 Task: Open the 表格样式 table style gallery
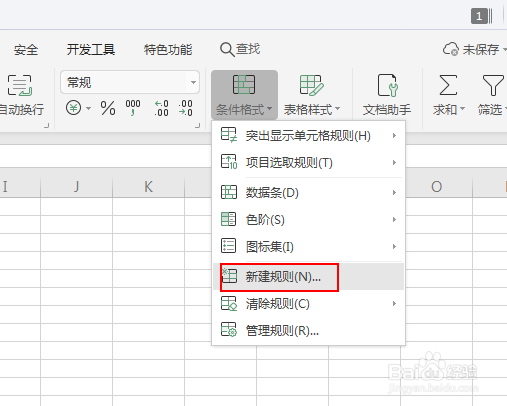click(x=311, y=95)
